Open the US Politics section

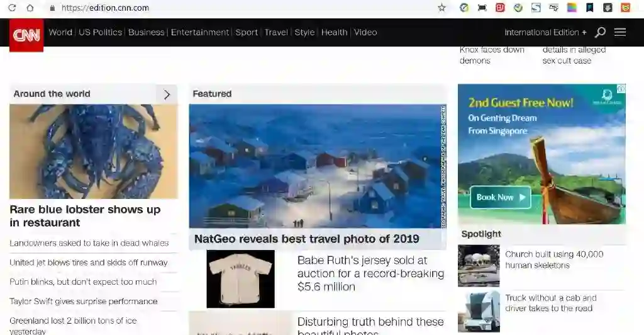(x=100, y=32)
